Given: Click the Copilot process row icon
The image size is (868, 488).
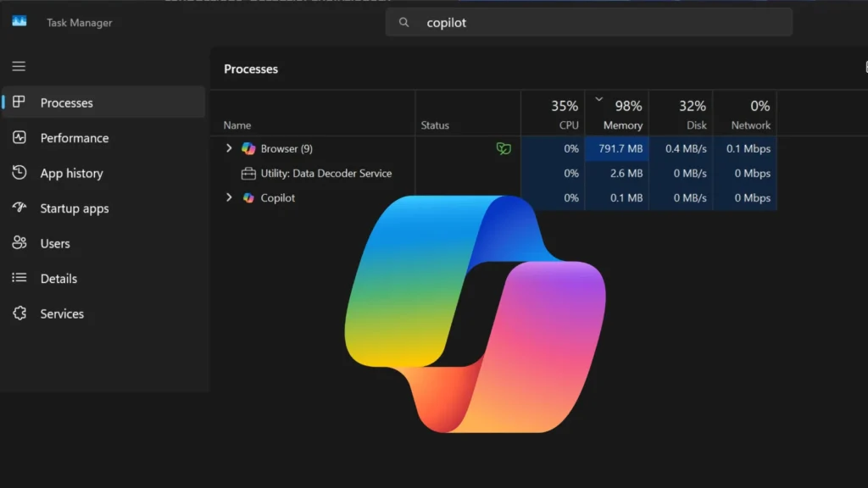Looking at the screenshot, I should [248, 197].
